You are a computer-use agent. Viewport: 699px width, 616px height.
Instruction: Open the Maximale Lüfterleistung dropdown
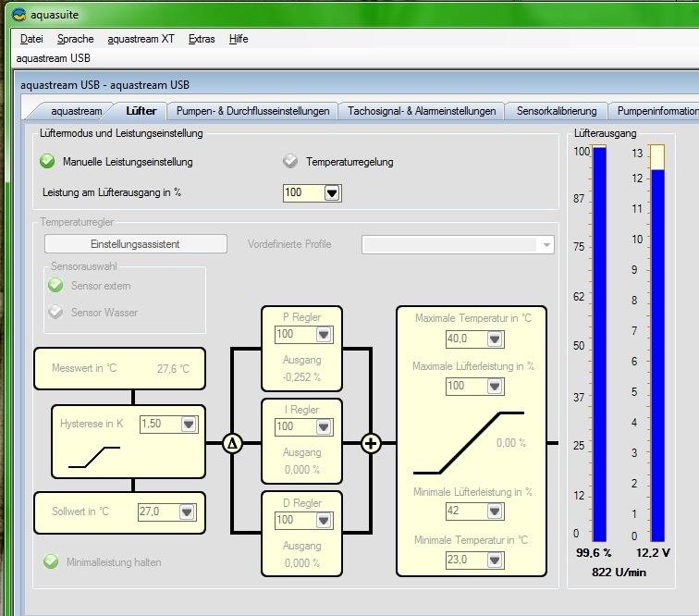(x=495, y=386)
